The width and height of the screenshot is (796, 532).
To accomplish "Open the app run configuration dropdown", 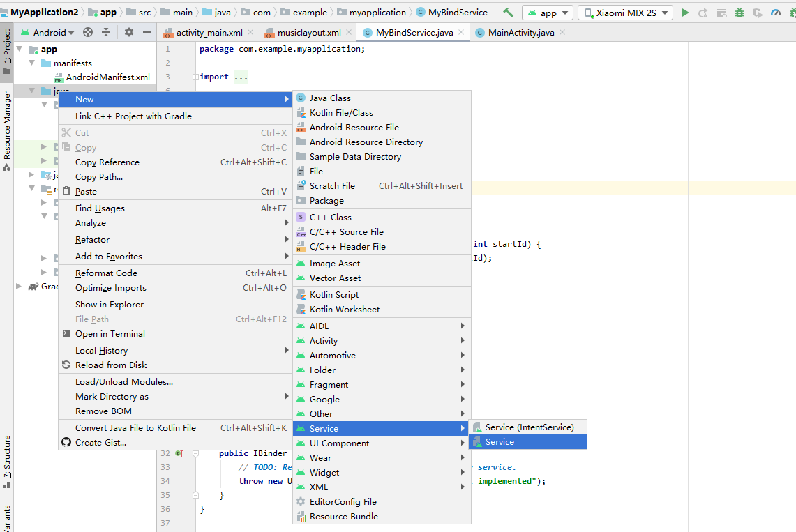I will (547, 13).
